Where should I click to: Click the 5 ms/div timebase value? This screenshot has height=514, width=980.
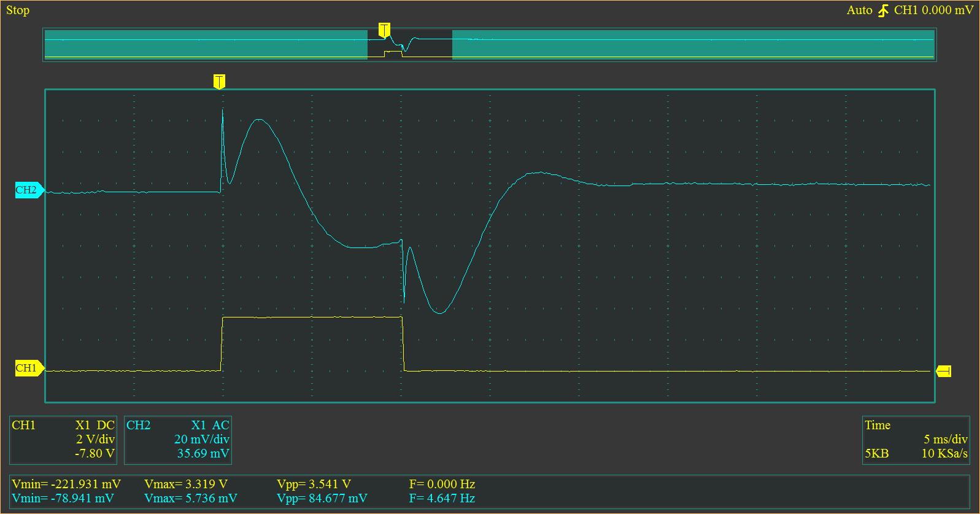tap(946, 439)
